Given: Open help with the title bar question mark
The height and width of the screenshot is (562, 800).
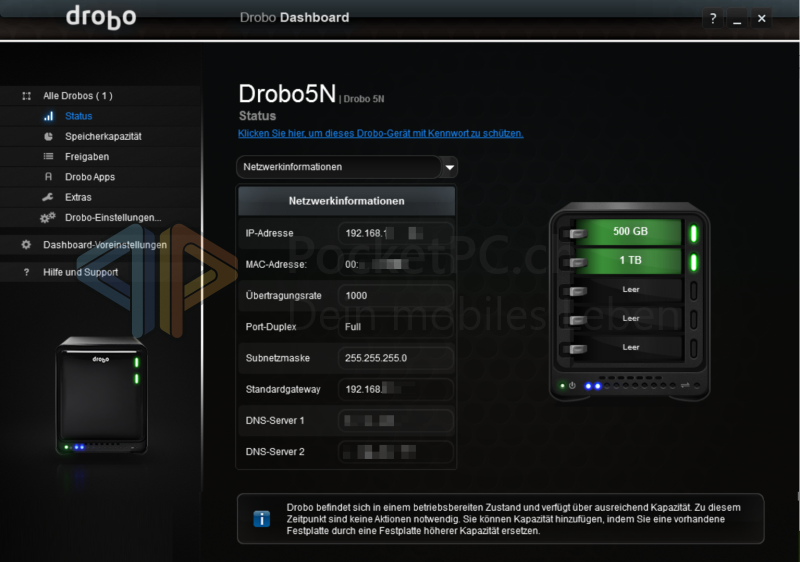Looking at the screenshot, I should 713,19.
